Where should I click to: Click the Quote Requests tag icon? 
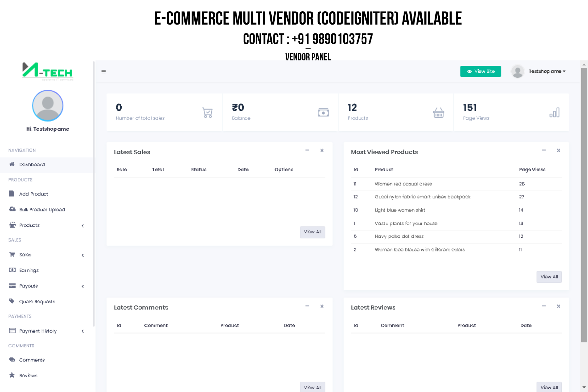(12, 301)
